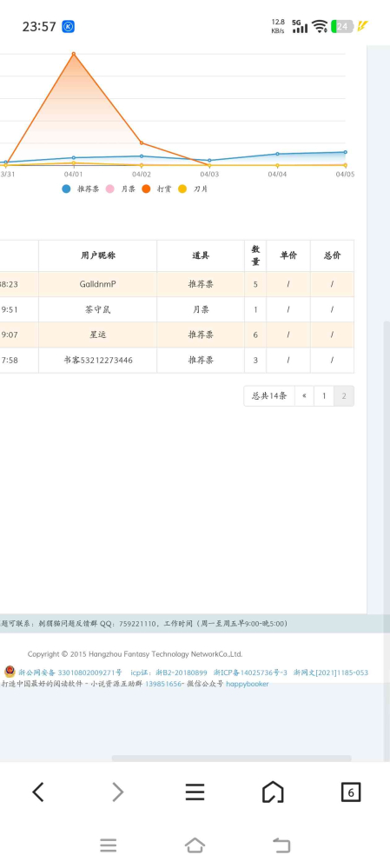The image size is (390, 868).
Task: Click the 总价 column header
Action: click(x=332, y=255)
